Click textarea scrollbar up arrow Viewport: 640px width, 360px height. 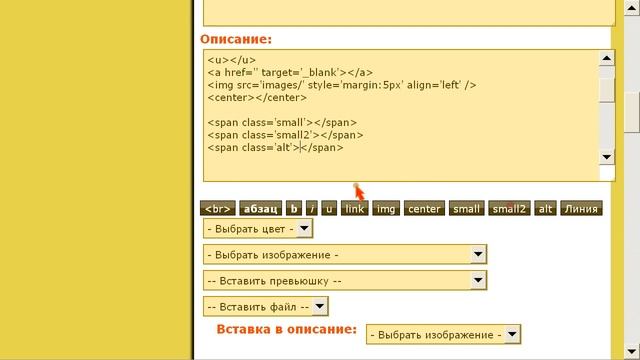click(x=607, y=58)
